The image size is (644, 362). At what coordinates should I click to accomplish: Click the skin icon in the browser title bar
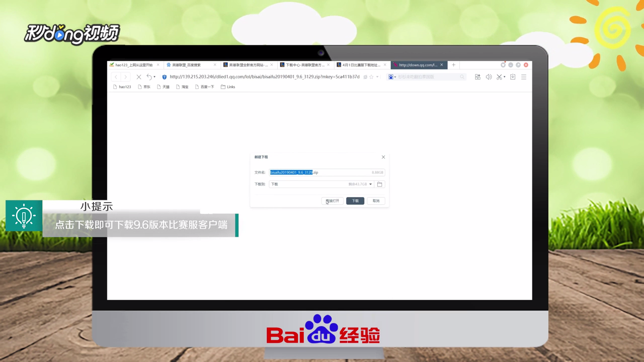coord(503,65)
